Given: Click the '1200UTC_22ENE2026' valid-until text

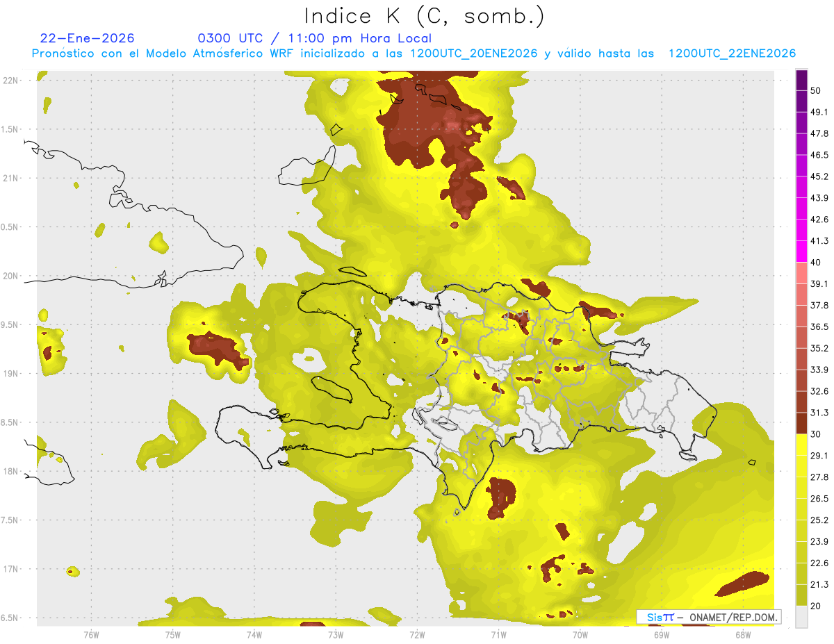Looking at the screenshot, I should 732,53.
